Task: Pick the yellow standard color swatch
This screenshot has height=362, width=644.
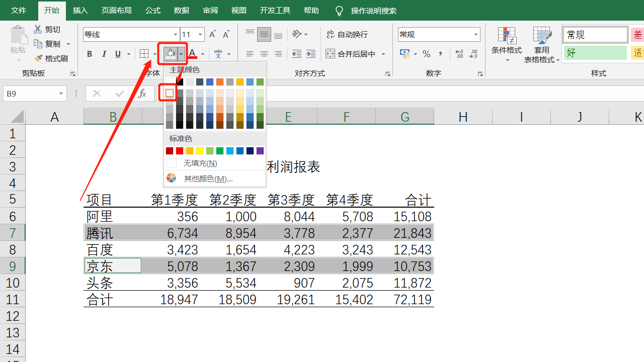Action: 200,151
